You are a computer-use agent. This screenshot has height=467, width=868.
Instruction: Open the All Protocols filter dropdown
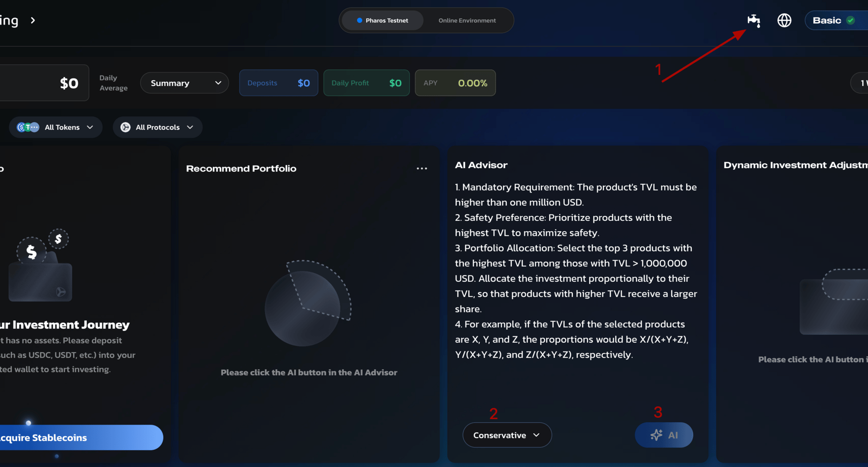157,127
